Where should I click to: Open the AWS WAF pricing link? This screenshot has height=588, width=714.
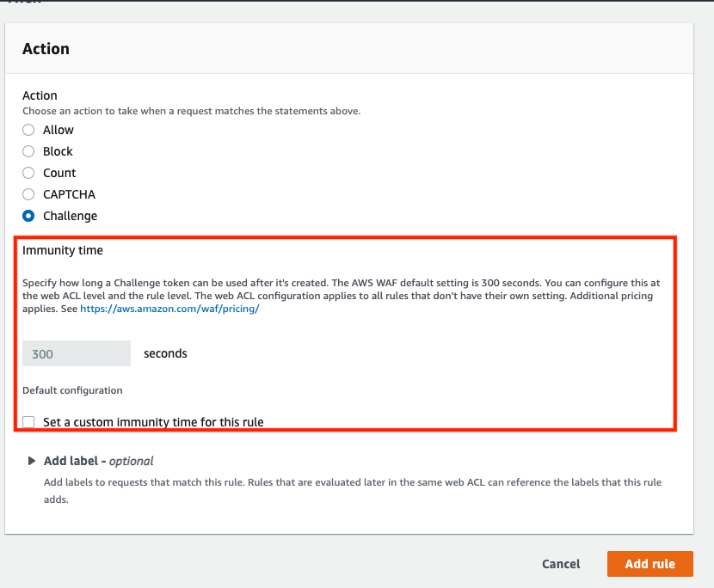click(x=169, y=309)
